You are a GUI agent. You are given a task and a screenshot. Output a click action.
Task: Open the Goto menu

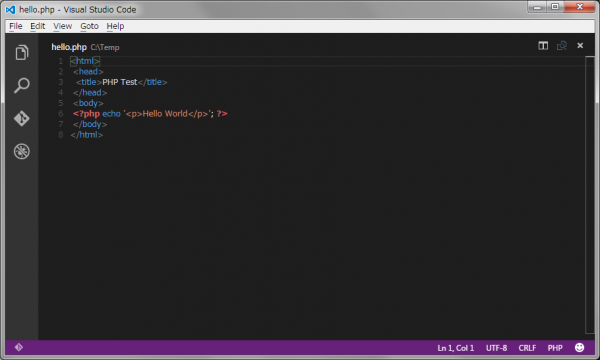89,26
